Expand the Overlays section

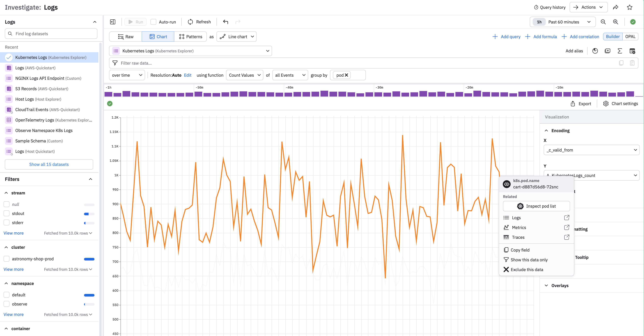(560, 285)
